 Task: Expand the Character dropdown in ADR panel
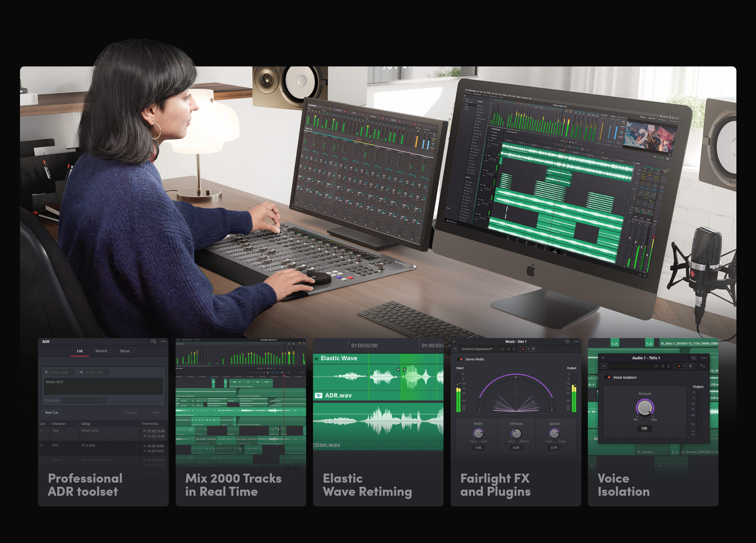pyautogui.click(x=84, y=401)
